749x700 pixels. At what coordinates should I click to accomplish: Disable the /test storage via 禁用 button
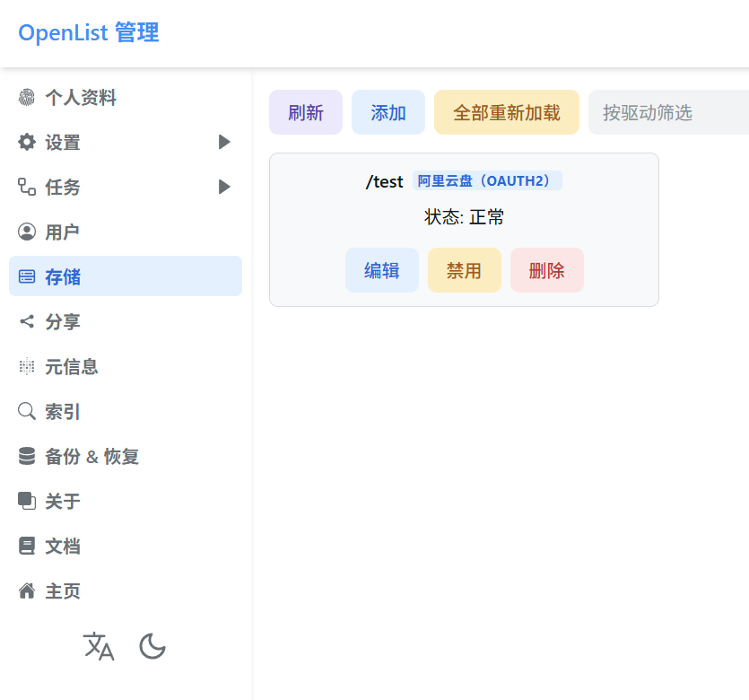pyautogui.click(x=464, y=269)
